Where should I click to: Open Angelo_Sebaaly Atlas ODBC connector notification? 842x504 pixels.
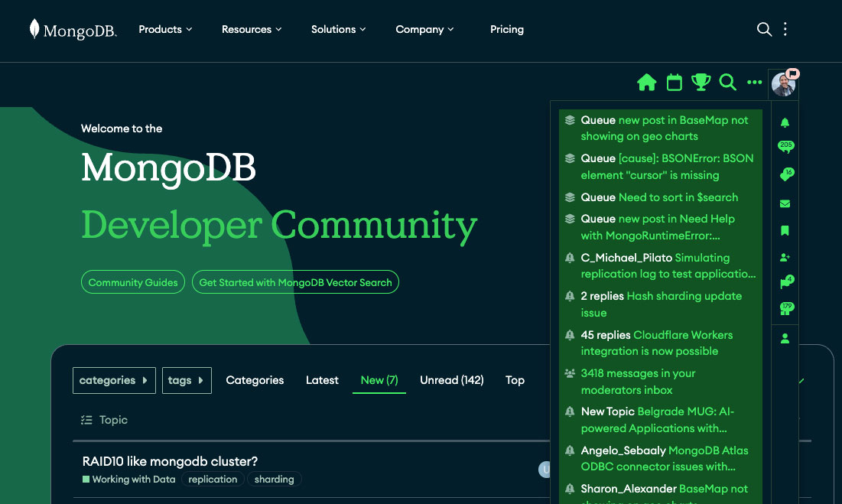(x=661, y=458)
